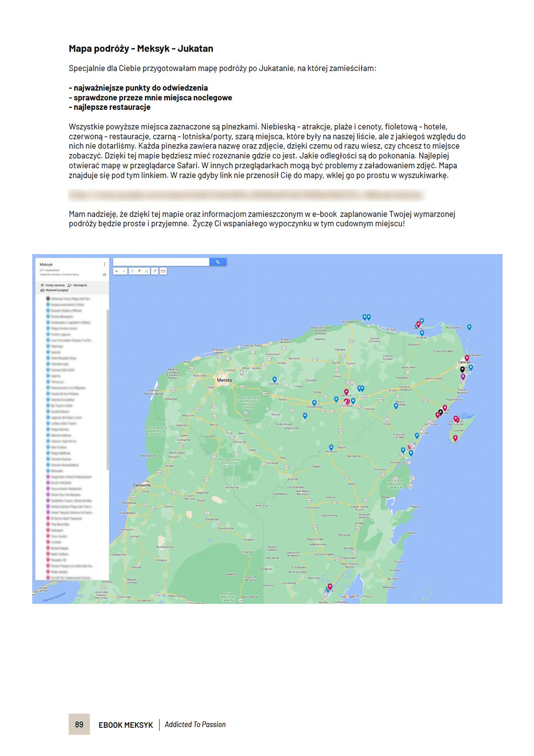Select the add directions tool
The height and width of the screenshot is (756, 534).
click(x=155, y=271)
